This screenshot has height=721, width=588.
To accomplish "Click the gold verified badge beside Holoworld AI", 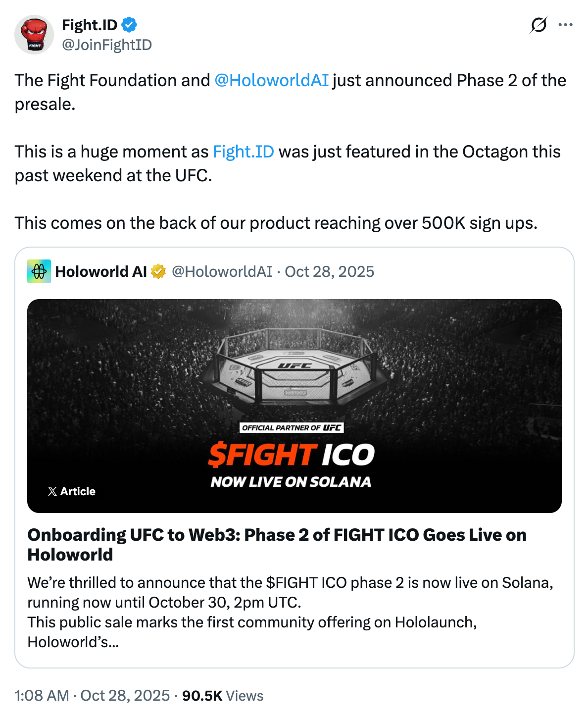I will coord(158,271).
